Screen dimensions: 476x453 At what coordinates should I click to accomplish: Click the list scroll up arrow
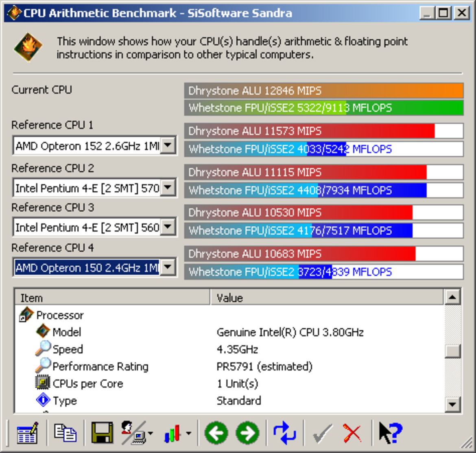(x=452, y=297)
